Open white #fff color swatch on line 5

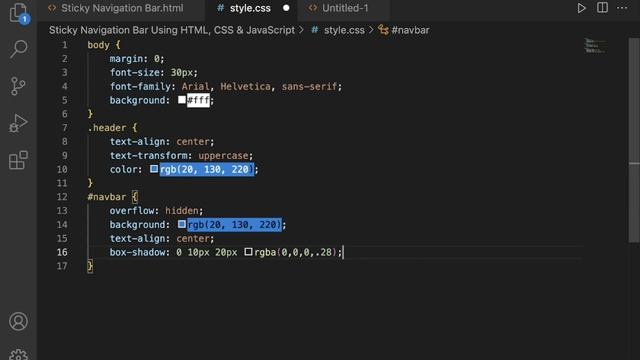[x=182, y=100]
